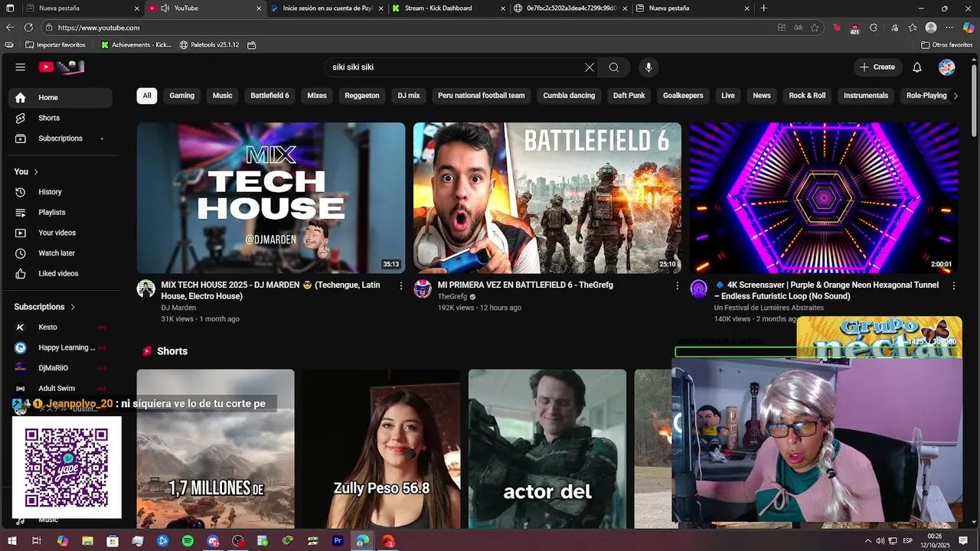Switch to the PayPal 'Inicie sesión' tab
Image resolution: width=980 pixels, height=551 pixels.
coord(325,8)
